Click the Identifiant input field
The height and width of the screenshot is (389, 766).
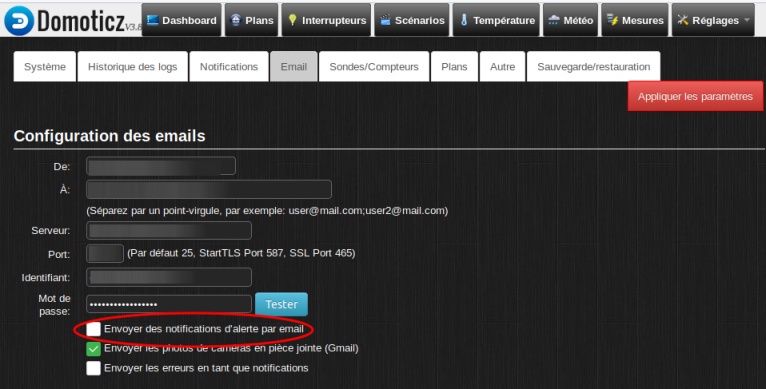pyautogui.click(x=169, y=277)
